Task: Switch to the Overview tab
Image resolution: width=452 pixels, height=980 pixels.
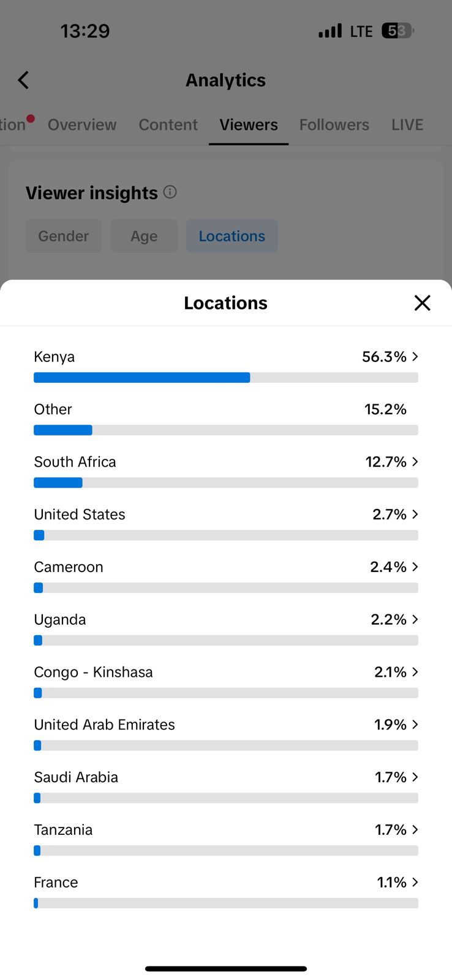Action: click(82, 125)
